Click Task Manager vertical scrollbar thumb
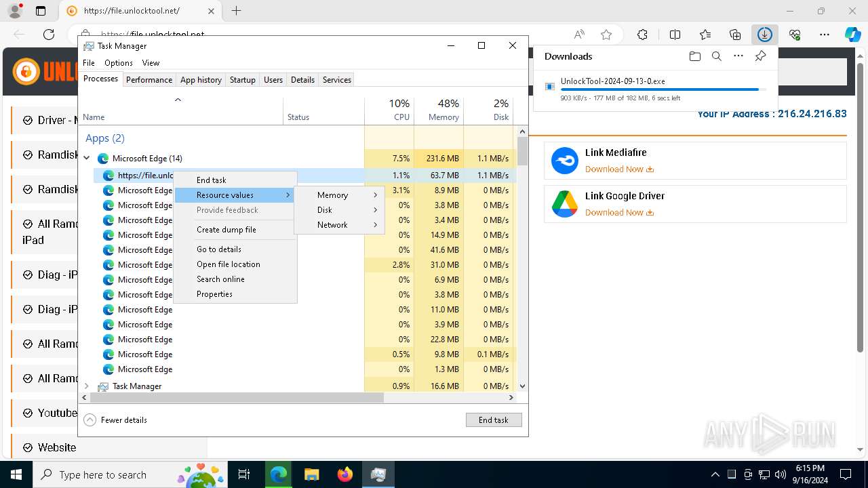 pos(522,151)
